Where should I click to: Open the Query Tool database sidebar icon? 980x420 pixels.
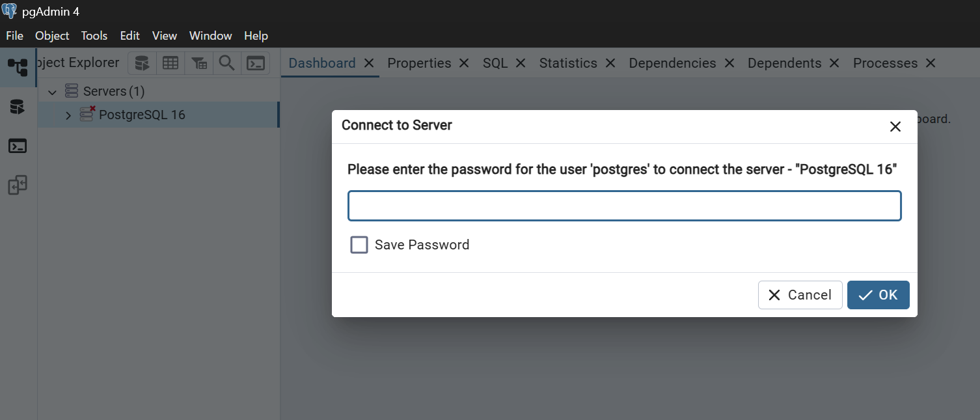pos(18,107)
